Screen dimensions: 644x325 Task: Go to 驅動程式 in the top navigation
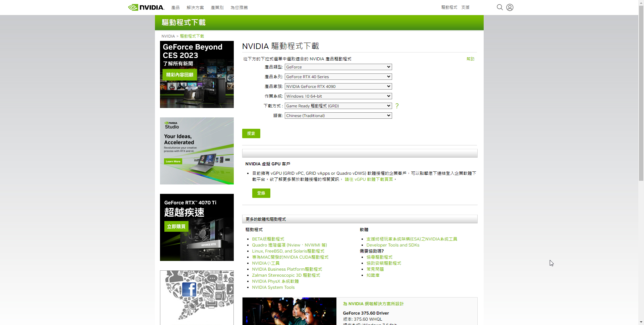(x=449, y=7)
